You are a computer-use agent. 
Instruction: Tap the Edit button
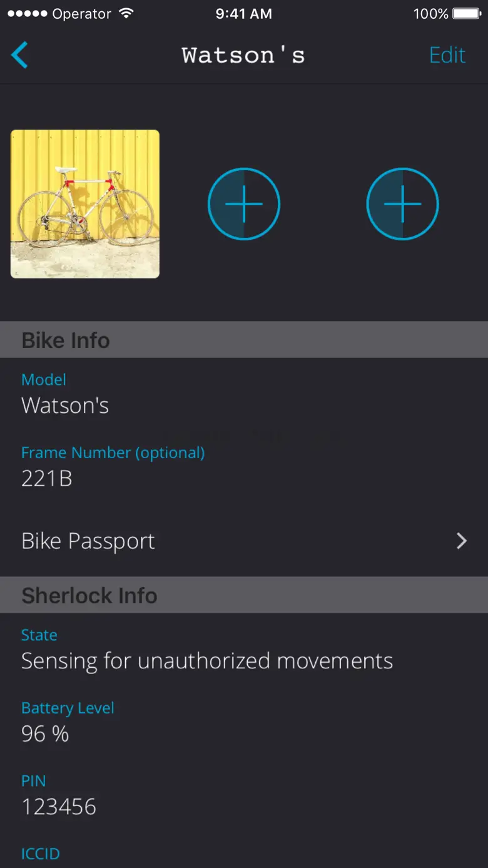447,55
